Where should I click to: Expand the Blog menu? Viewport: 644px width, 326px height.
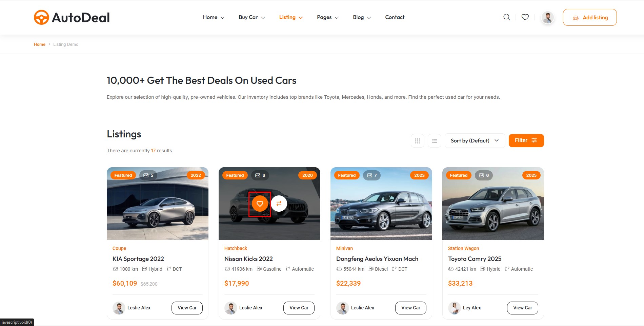362,17
